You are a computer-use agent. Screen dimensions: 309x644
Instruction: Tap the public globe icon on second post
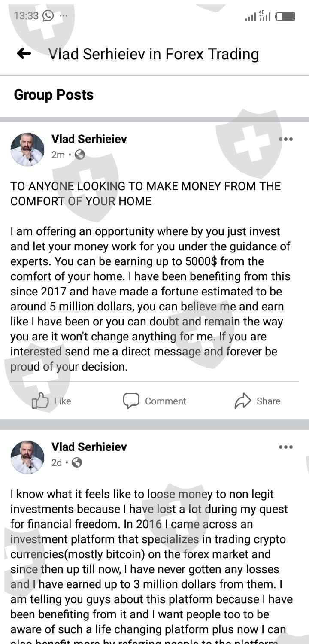click(77, 462)
